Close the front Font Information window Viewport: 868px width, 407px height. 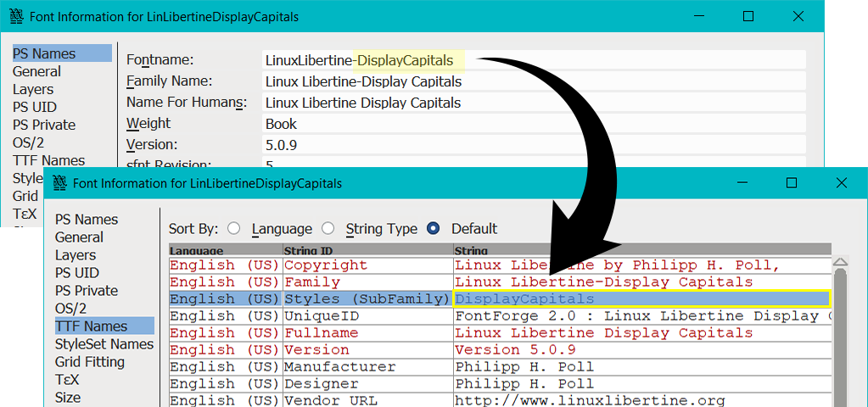[842, 182]
